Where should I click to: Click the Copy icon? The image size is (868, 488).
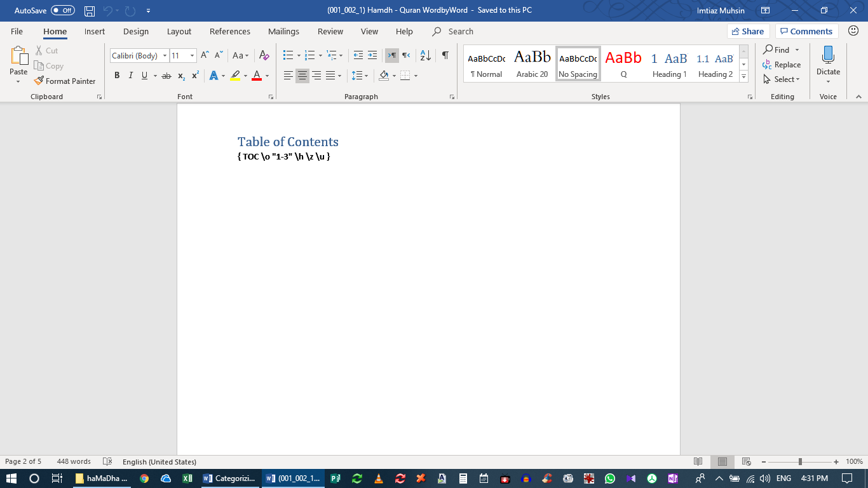point(39,65)
